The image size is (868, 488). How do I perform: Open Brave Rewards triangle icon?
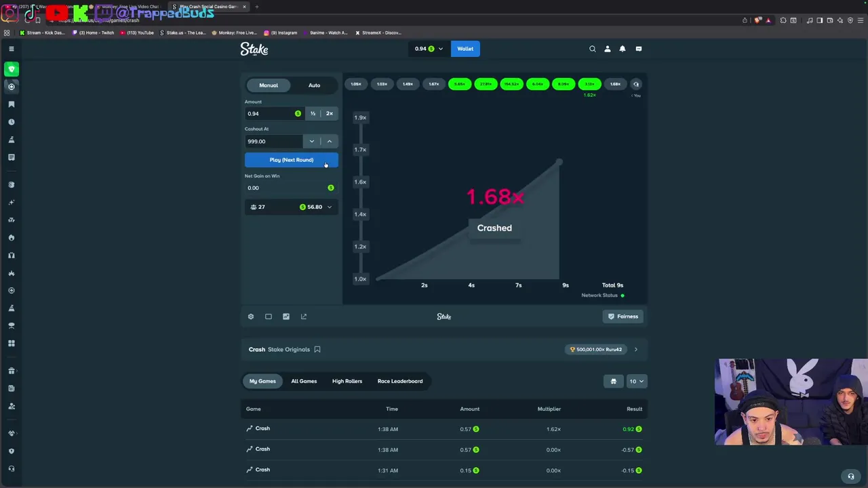click(x=768, y=20)
